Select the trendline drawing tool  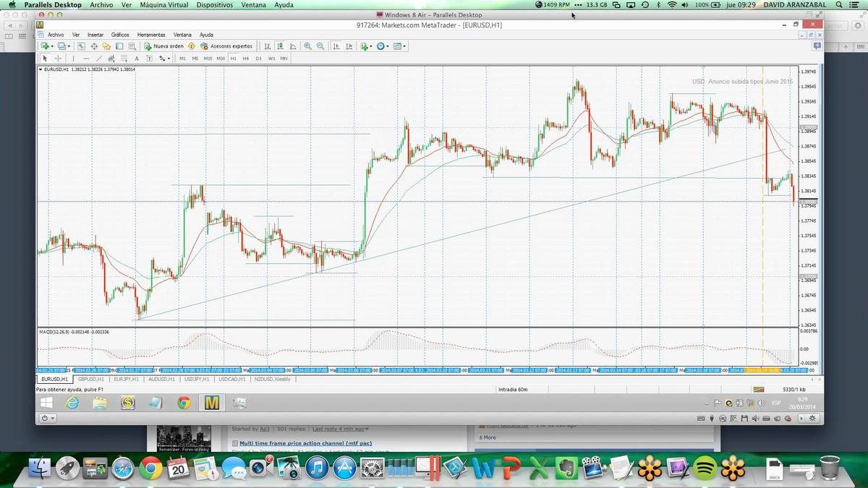(100, 59)
